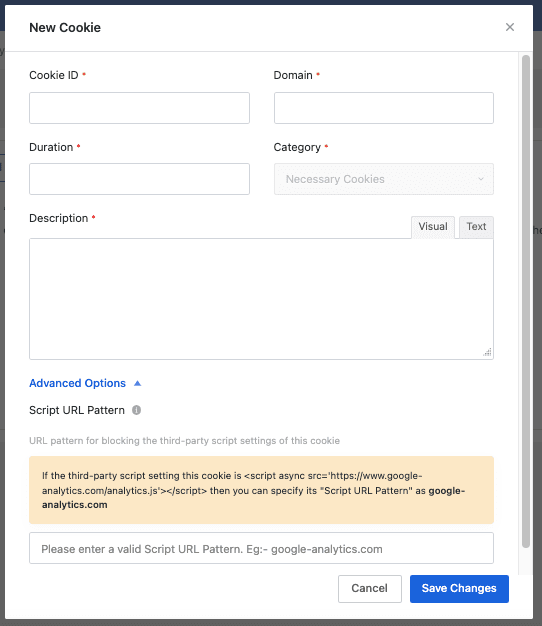This screenshot has width=542, height=626.
Task: Focus the Cookie ID input field
Action: [139, 108]
